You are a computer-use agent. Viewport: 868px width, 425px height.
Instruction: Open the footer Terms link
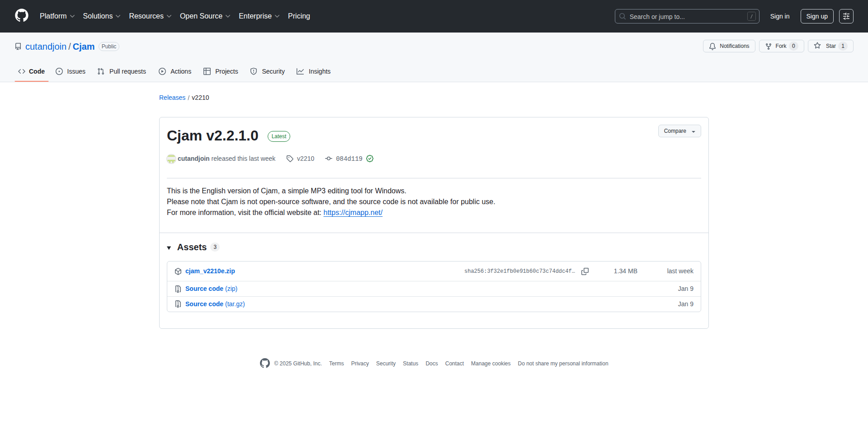[336, 364]
